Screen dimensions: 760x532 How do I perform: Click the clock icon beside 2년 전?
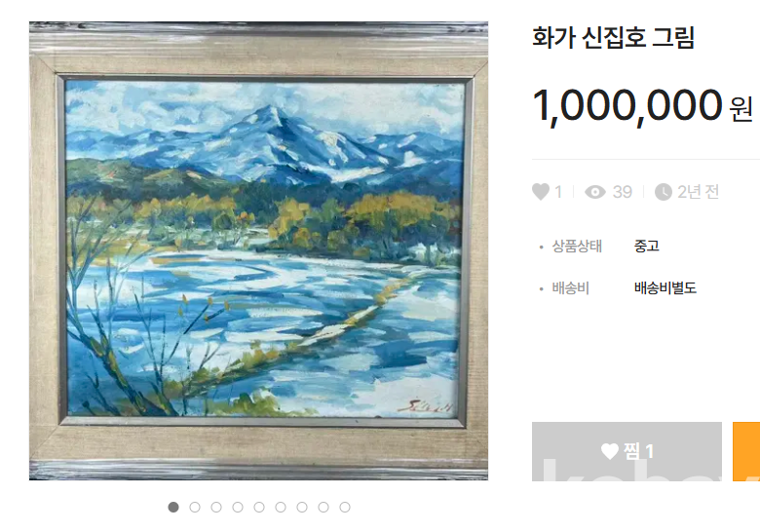coord(664,192)
